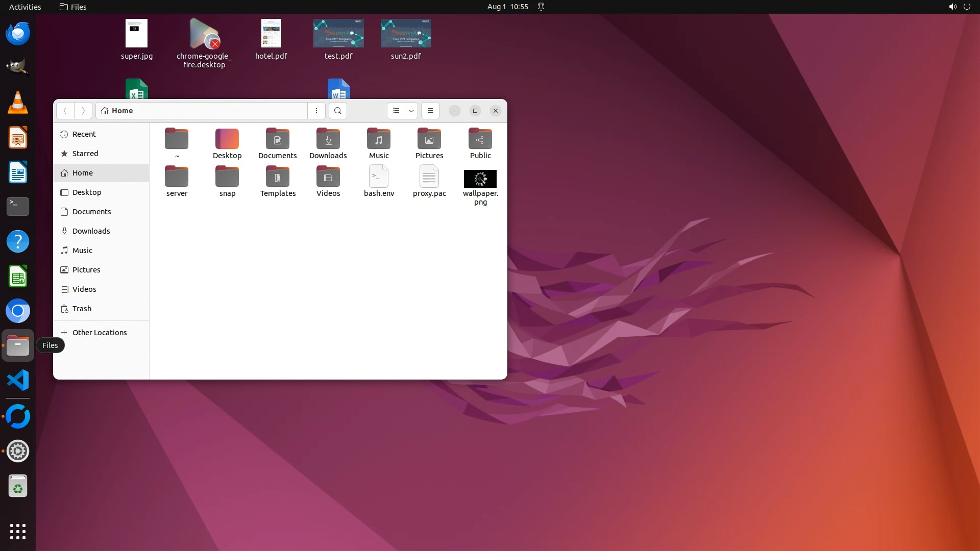Viewport: 980px width, 551px height.
Task: Open the hamburger main menu
Action: pyautogui.click(x=430, y=111)
